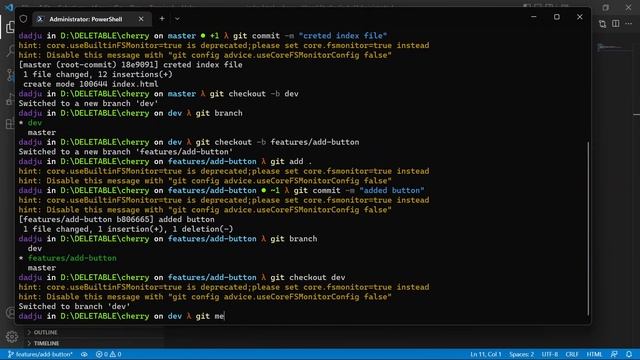The width and height of the screenshot is (640, 360).
Task: Open VS Code editor more actions ellipsis
Action: click(629, 24)
